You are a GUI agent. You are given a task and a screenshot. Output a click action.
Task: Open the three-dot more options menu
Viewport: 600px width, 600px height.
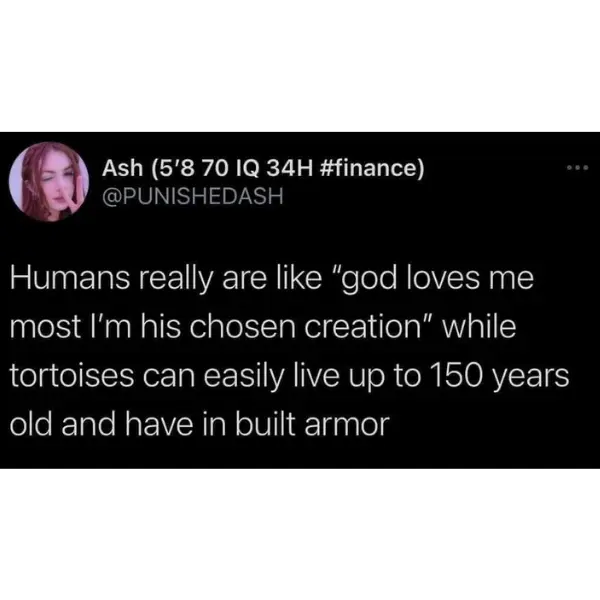(x=577, y=168)
